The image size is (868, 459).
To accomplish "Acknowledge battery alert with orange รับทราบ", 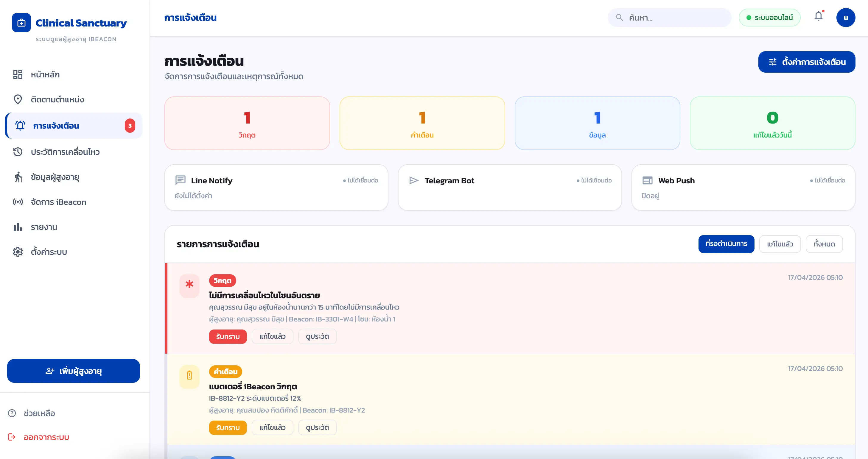I will 228,428.
